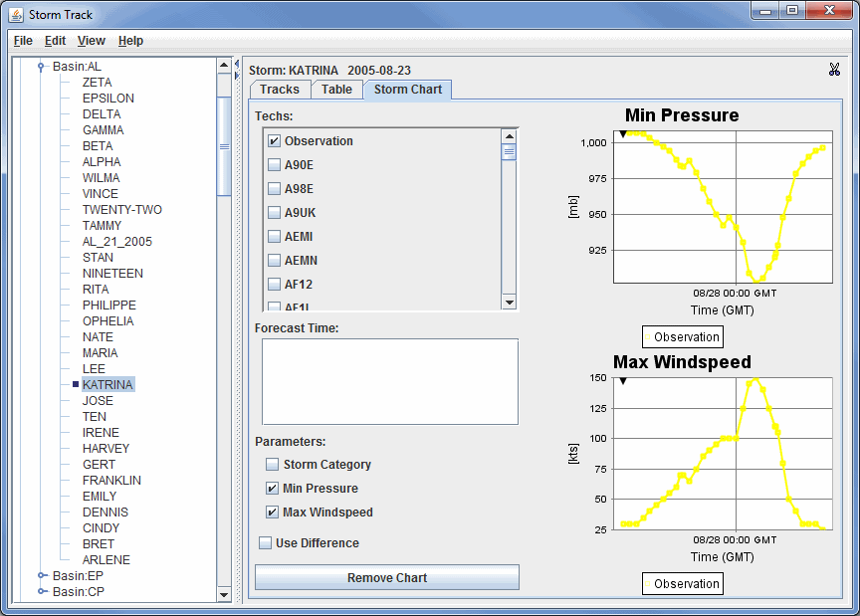Select storm EMILY in the tree

coord(100,496)
